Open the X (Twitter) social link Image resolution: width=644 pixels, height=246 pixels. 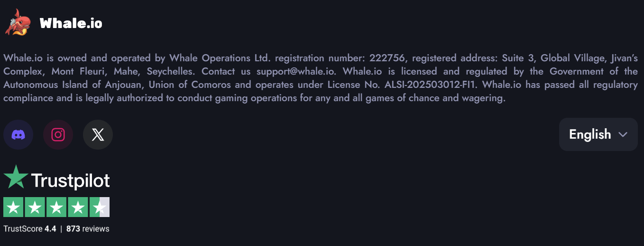click(98, 135)
